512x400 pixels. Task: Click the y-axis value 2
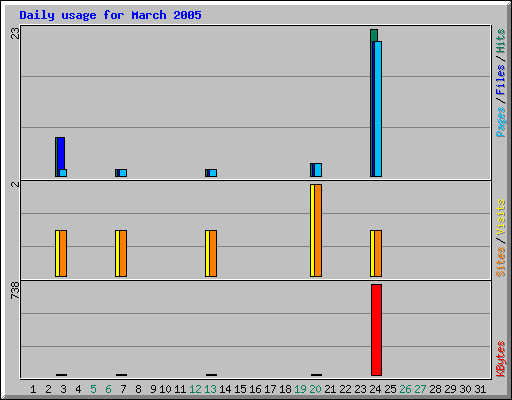(x=15, y=184)
